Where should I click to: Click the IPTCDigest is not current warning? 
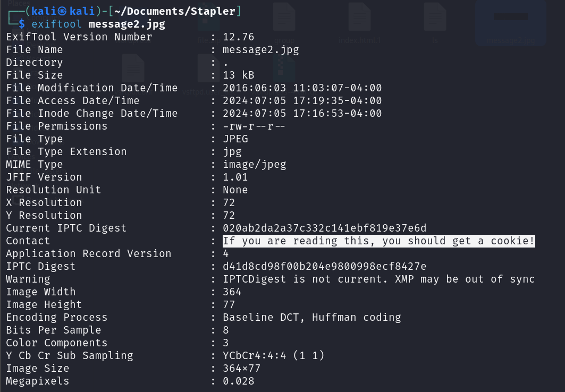379,279
